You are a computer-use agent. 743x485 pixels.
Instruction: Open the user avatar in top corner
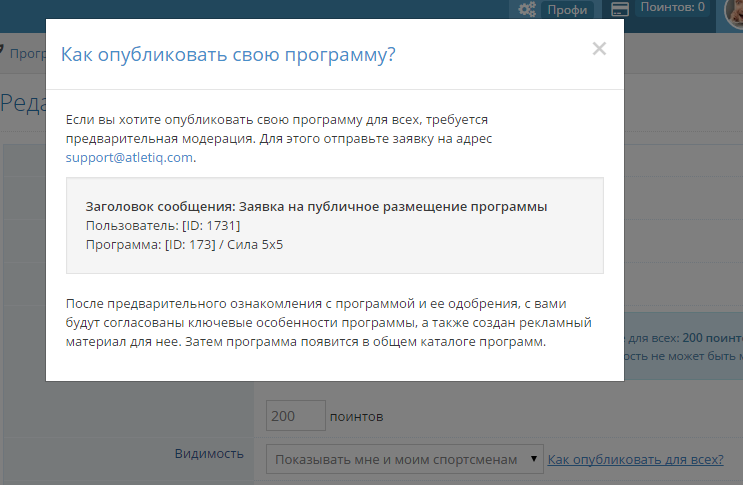734,12
